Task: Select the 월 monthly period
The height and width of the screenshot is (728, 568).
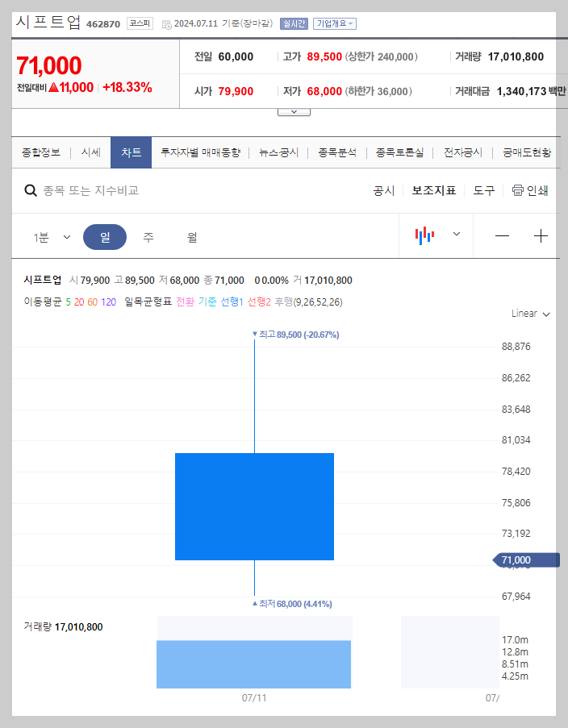Action: tap(192, 237)
